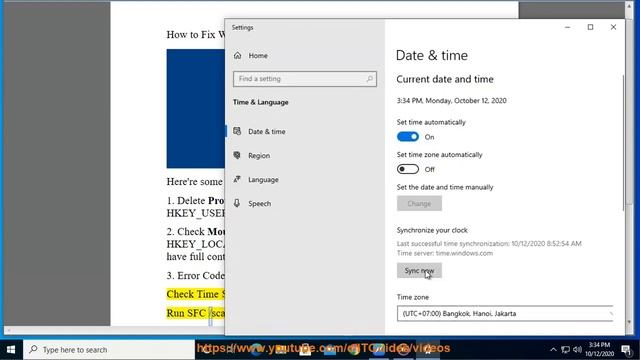
Task: Click '3:34 PM, Monday, October 12, 2020' text
Action: 451,100
